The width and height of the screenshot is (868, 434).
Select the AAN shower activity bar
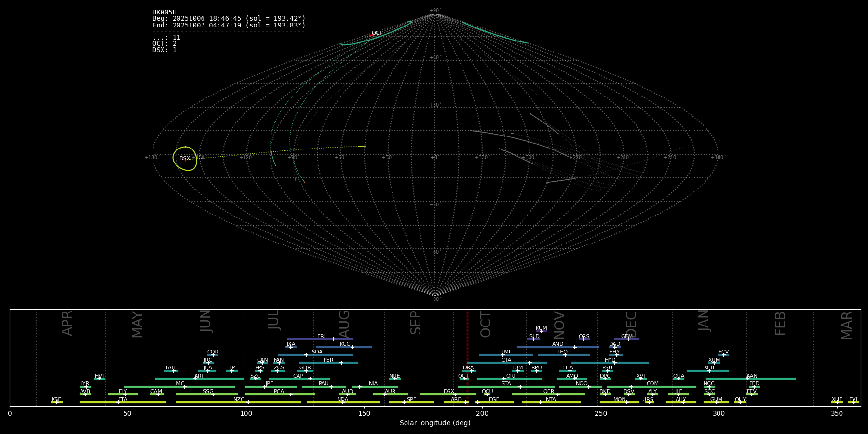pos(772,379)
